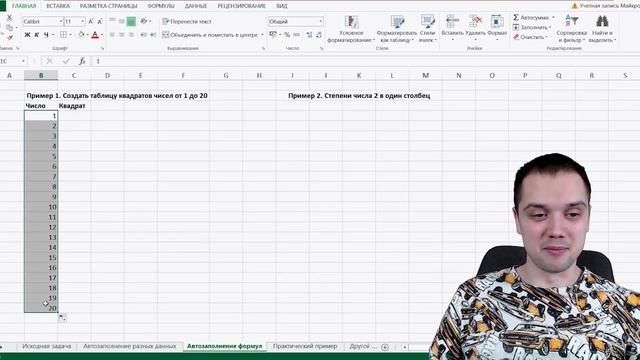Expand the Очистить clear dropdown
This screenshot has height=360, width=640.
[547, 37]
